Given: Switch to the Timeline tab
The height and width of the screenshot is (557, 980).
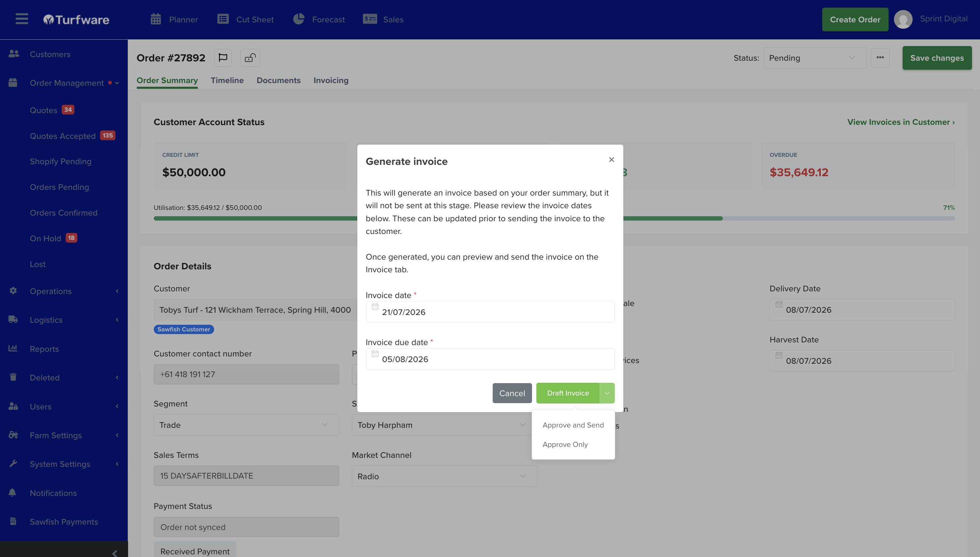Looking at the screenshot, I should (x=227, y=80).
